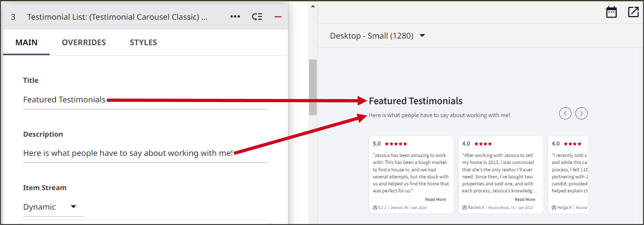Image resolution: width=644 pixels, height=225 pixels.
Task: Click the preview description text under heading
Action: pyautogui.click(x=439, y=115)
